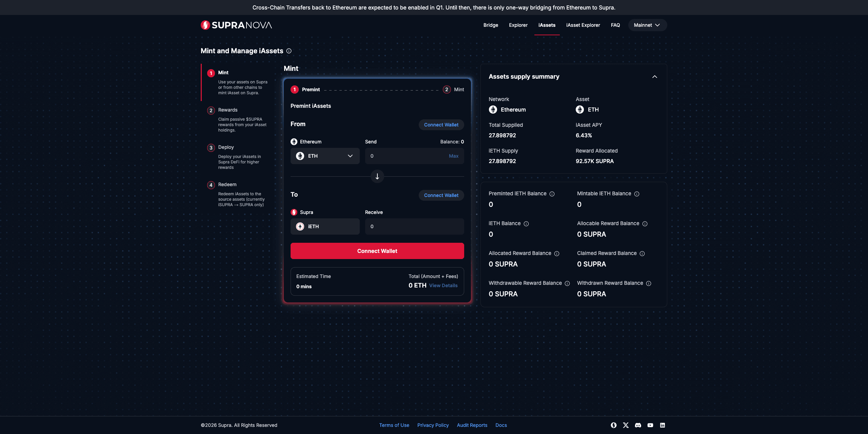This screenshot has height=434, width=868.
Task: Click the red Connect Wallet button
Action: coord(377,251)
